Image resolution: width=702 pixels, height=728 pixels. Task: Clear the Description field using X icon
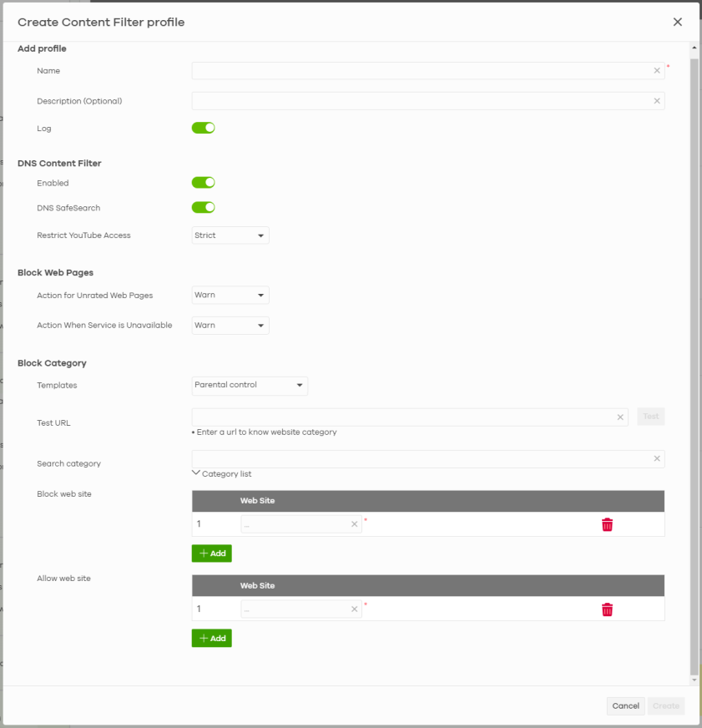click(657, 101)
